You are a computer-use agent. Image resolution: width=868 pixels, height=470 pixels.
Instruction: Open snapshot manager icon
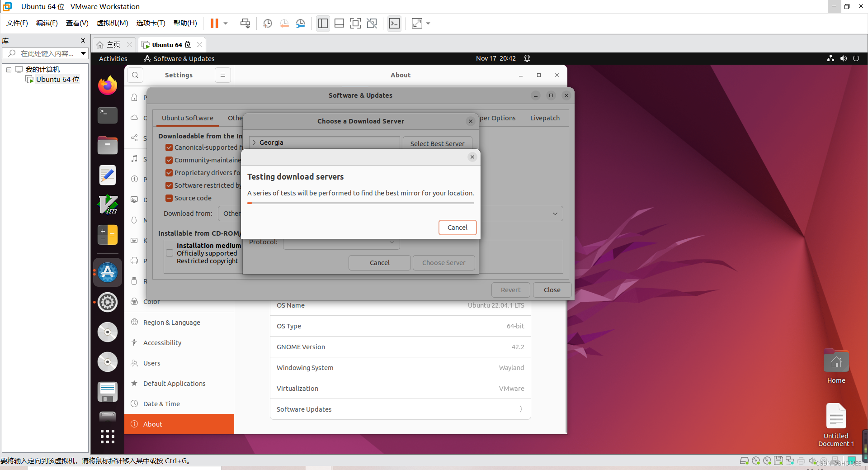[x=300, y=23]
